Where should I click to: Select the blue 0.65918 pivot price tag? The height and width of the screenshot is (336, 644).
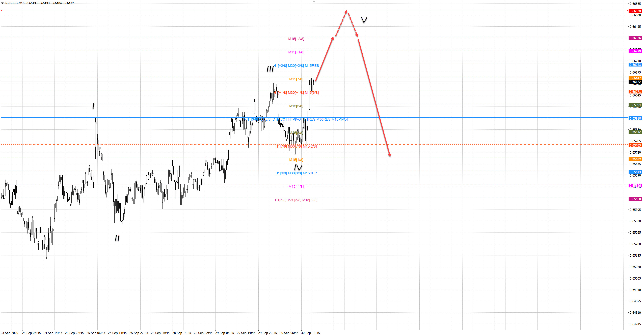(635, 119)
